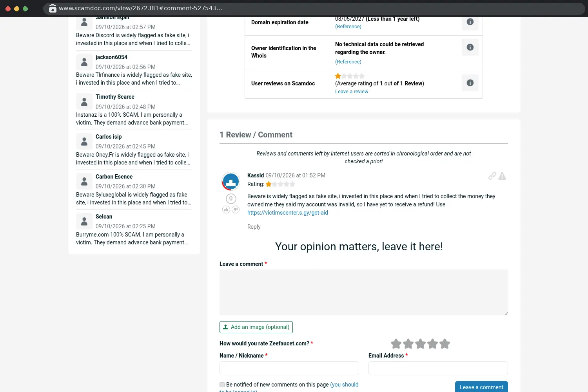Click Kassid's profile avatar
588x392 pixels.
pos(231,181)
